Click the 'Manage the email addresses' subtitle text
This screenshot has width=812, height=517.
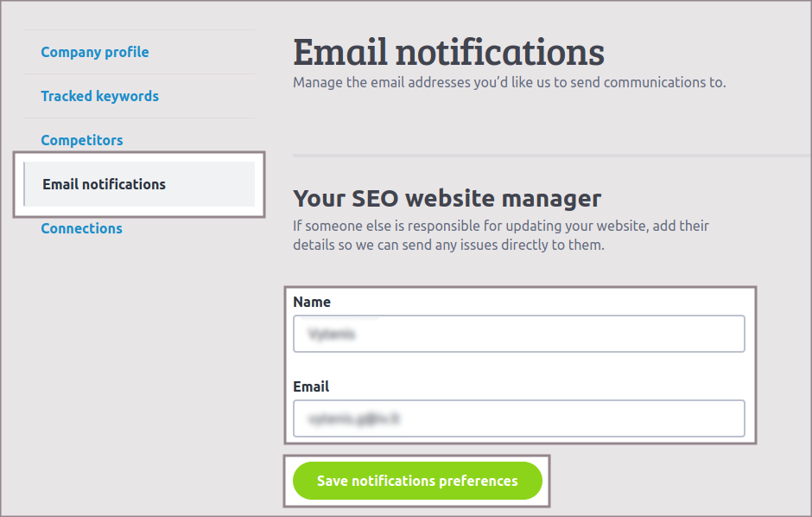coord(509,83)
